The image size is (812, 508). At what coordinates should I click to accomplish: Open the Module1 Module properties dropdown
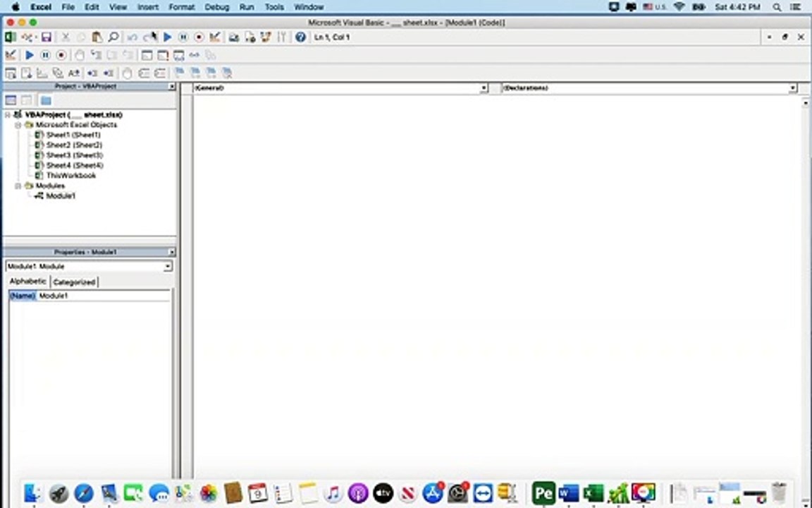(x=167, y=267)
